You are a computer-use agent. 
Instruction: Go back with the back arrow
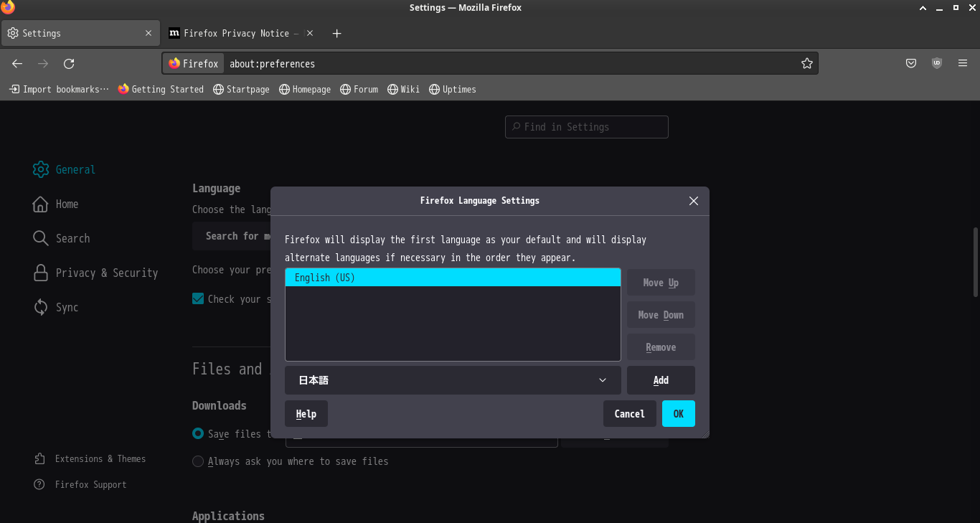click(17, 64)
